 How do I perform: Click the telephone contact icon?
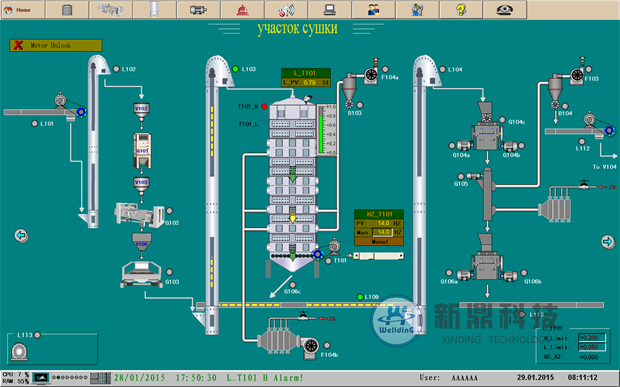(505, 10)
